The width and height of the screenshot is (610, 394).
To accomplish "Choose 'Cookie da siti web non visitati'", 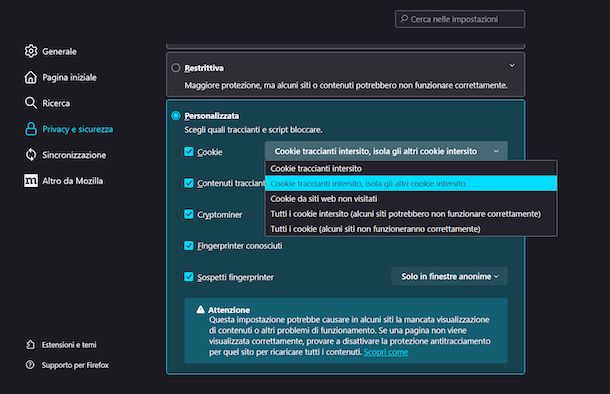I will coord(411,199).
